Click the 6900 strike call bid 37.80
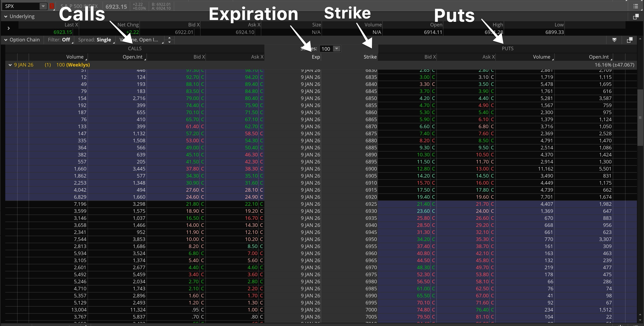The image size is (644, 326). (x=192, y=169)
